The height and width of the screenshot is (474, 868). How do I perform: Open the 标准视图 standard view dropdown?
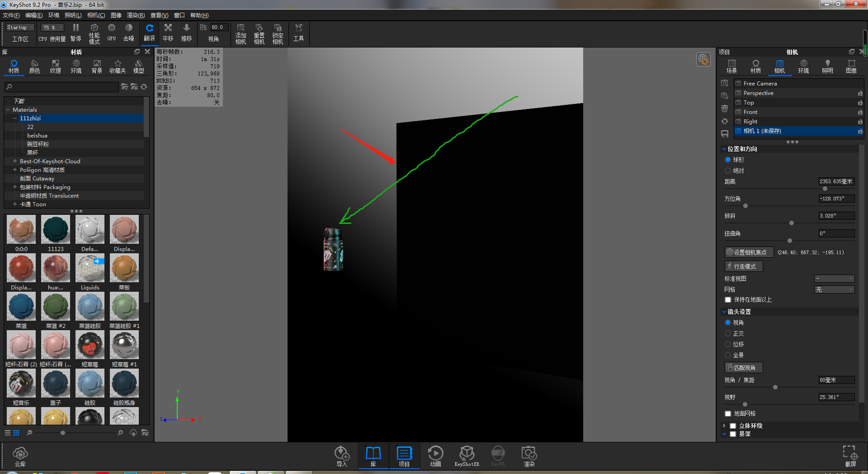tap(834, 279)
